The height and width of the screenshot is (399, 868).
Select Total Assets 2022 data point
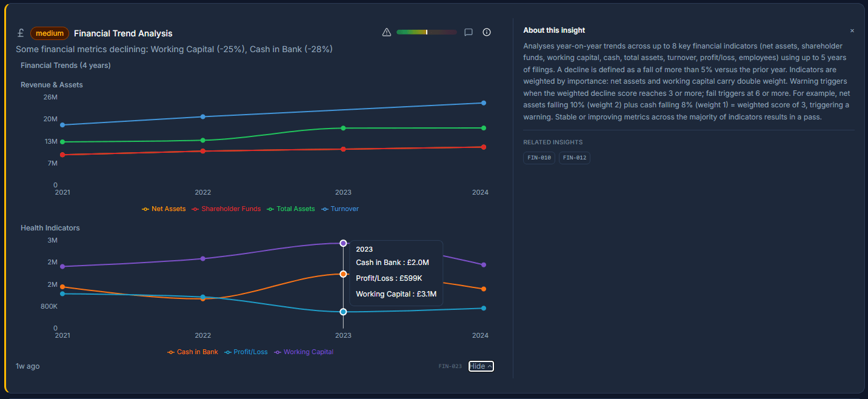pos(203,140)
